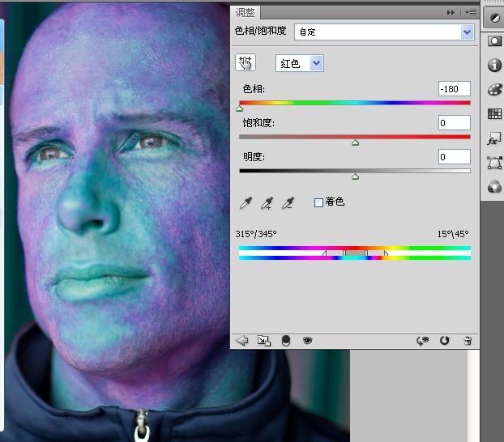Open Styles fx panel icon

pos(494,138)
